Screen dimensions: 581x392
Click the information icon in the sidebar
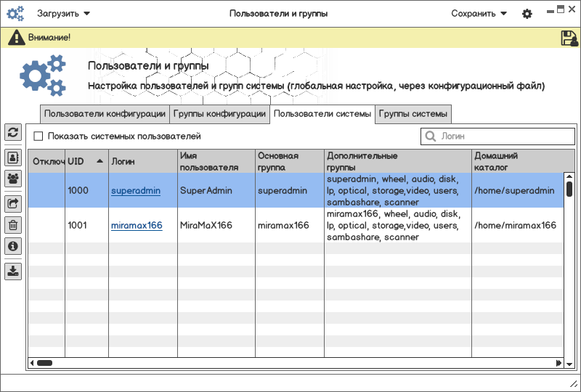pos(13,246)
